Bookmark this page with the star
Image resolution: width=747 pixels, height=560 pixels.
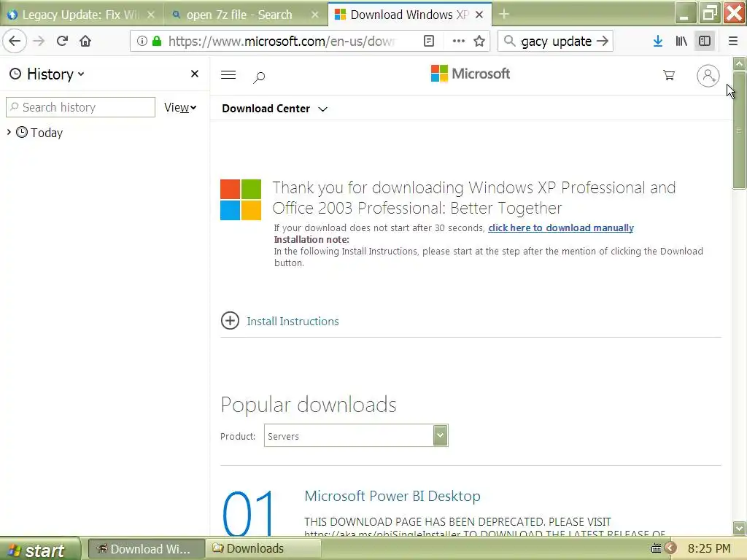click(x=479, y=41)
